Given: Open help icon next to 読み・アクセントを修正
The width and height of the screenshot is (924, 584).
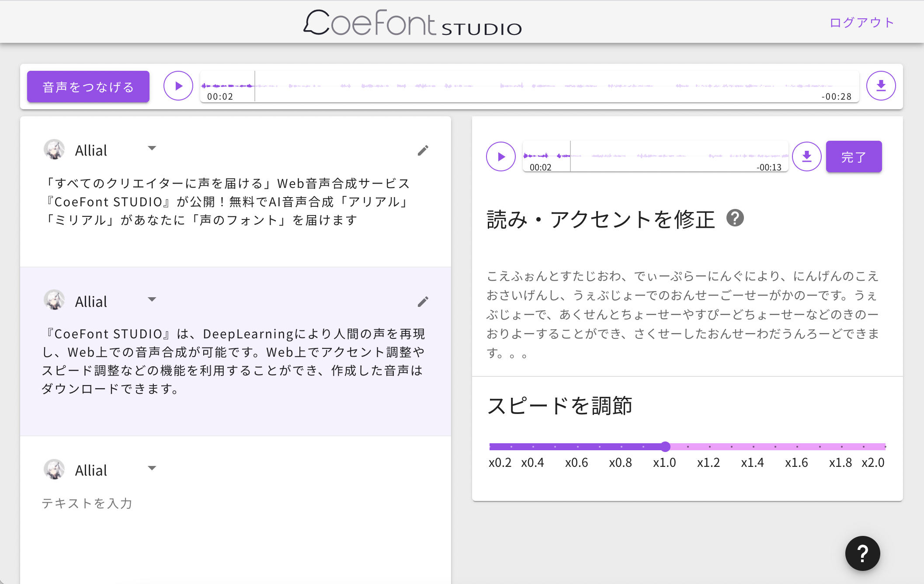Looking at the screenshot, I should (x=735, y=218).
